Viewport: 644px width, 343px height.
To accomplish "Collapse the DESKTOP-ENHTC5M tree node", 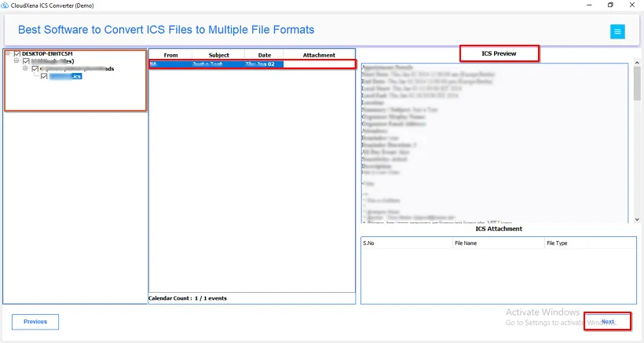I will coord(7,53).
